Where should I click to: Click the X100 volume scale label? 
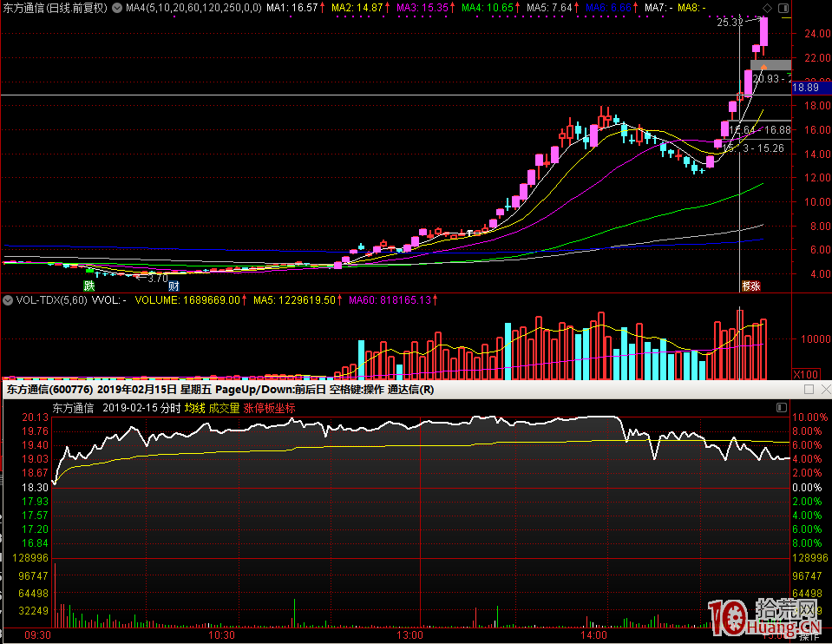click(x=804, y=373)
